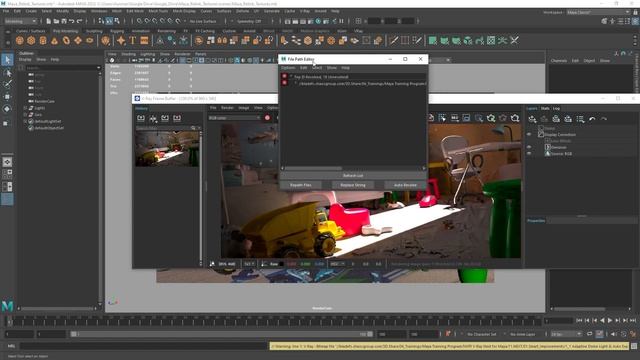Viewport: 640px width, 360px height.
Task: Click the last shelf icon with crossed tools
Action: 514,40
